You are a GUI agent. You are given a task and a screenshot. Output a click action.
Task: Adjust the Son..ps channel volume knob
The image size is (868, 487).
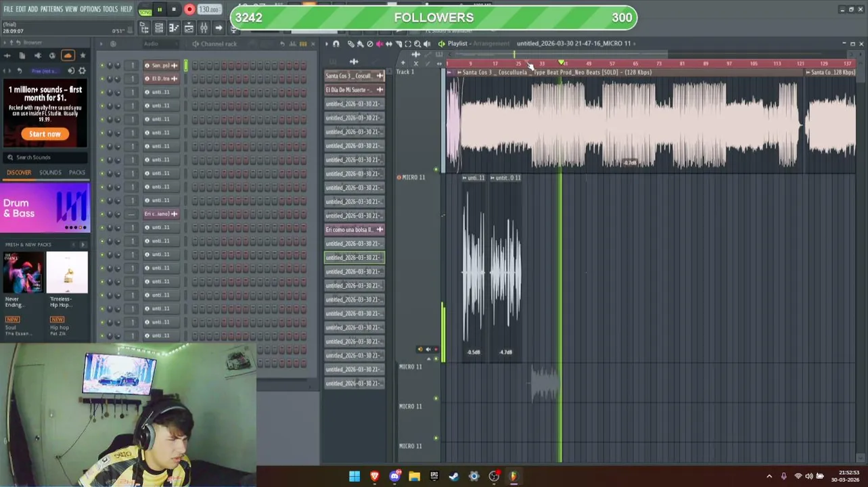pos(118,66)
